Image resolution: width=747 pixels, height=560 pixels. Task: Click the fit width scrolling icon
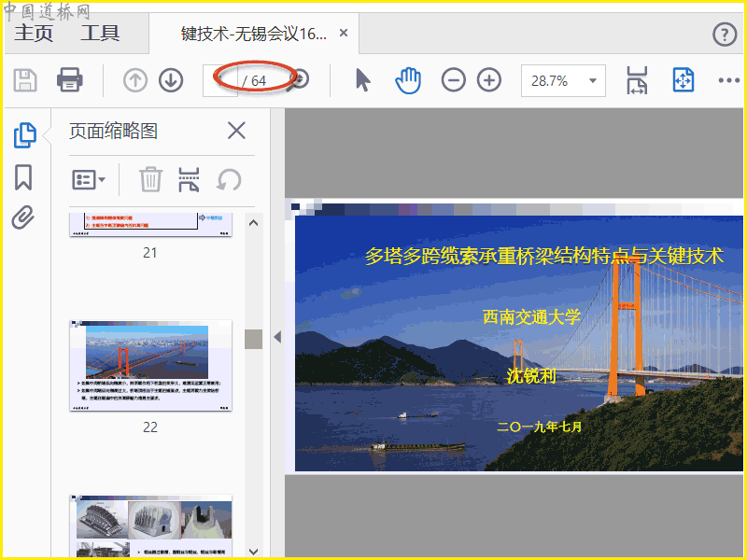[637, 80]
